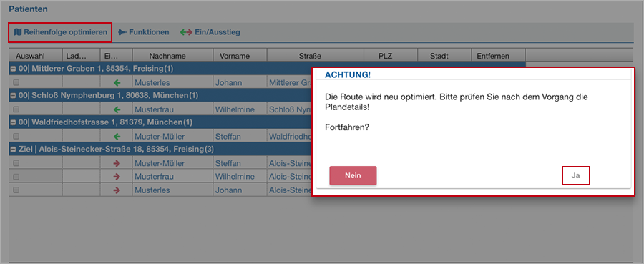Image resolution: width=644 pixels, height=264 pixels.
Task: Click the red exit arrow in Steffan's Ziel row
Action: 117,163
